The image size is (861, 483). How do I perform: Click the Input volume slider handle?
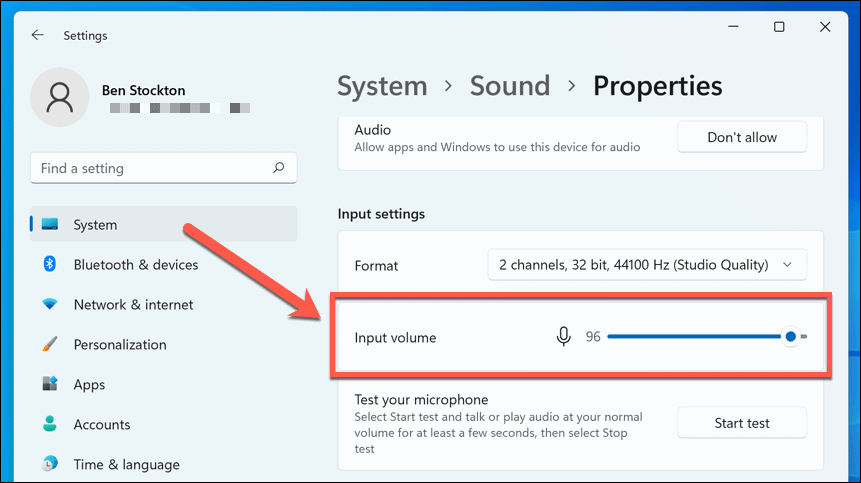click(791, 337)
